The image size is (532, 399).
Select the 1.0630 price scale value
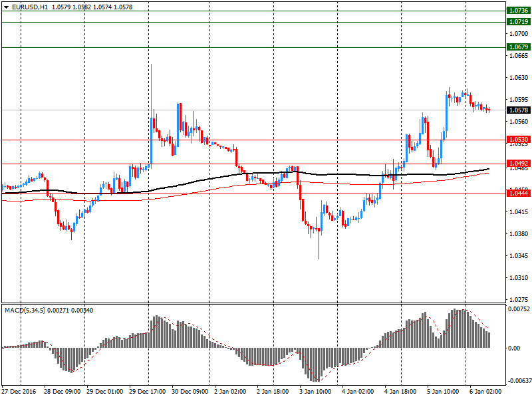pos(519,78)
